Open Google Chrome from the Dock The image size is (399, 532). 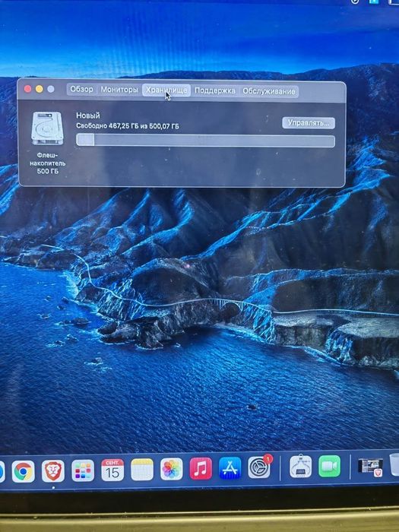point(23,471)
